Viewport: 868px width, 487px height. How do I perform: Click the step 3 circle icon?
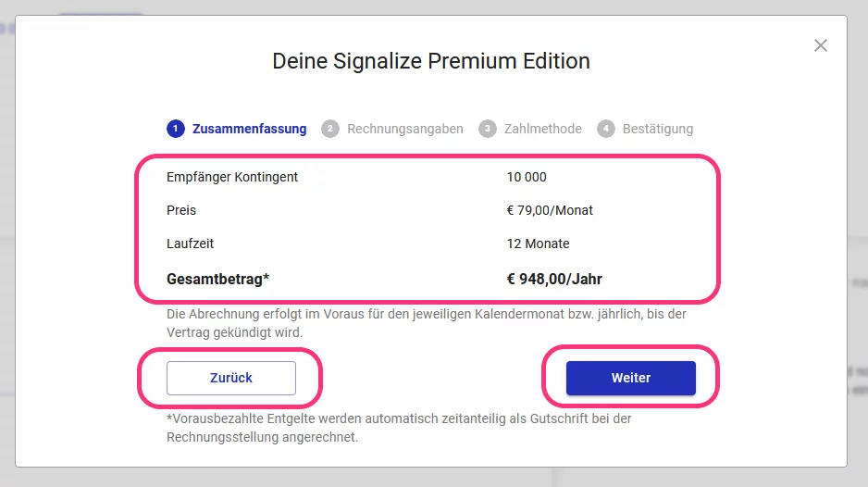click(x=487, y=129)
